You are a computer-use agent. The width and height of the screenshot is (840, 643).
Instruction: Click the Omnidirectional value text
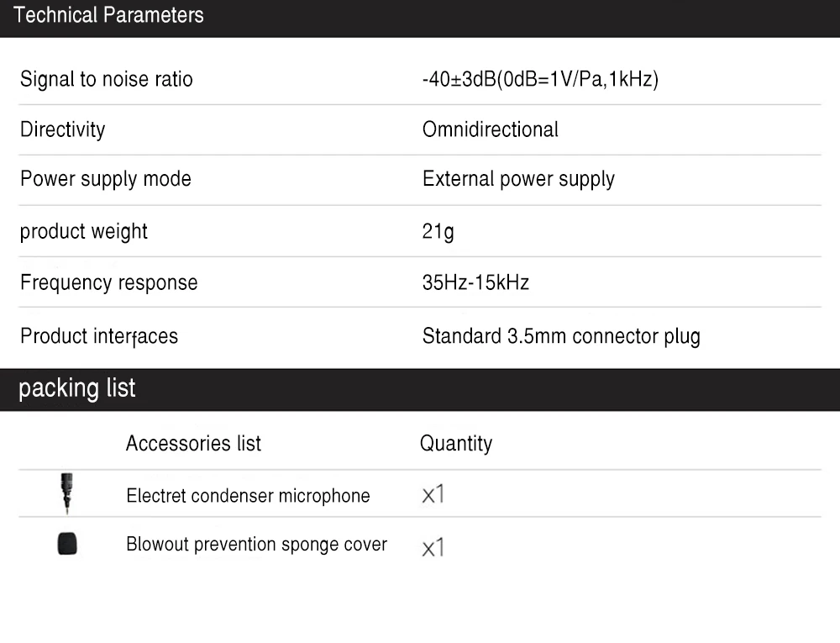(x=491, y=129)
